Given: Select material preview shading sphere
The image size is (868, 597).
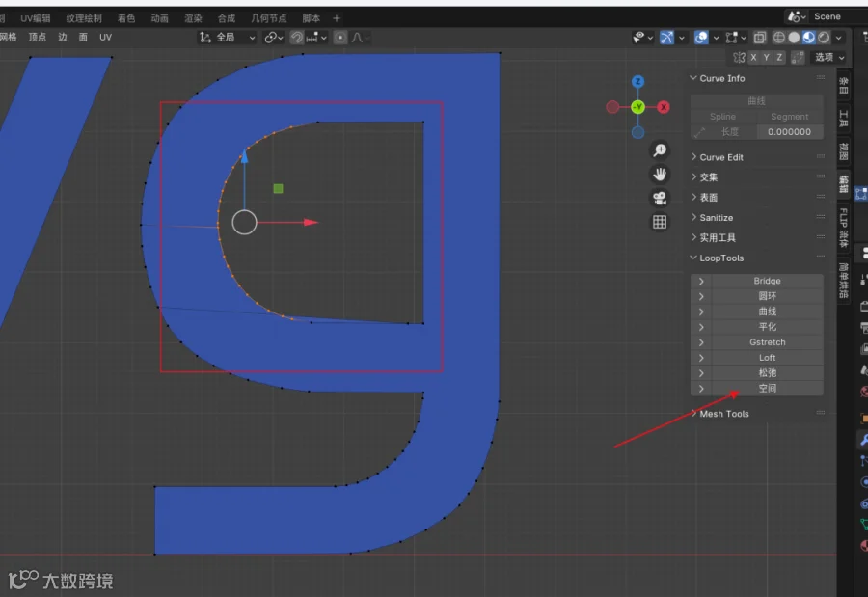Looking at the screenshot, I should 809,37.
